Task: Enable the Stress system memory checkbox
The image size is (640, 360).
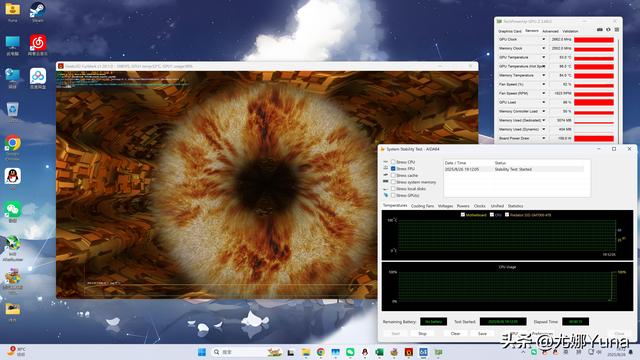Action: (393, 182)
